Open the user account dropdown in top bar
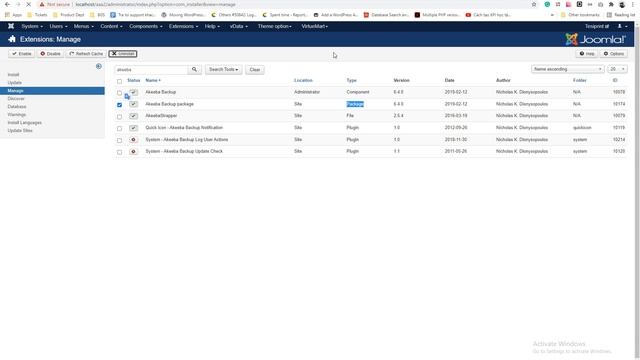 622,26
